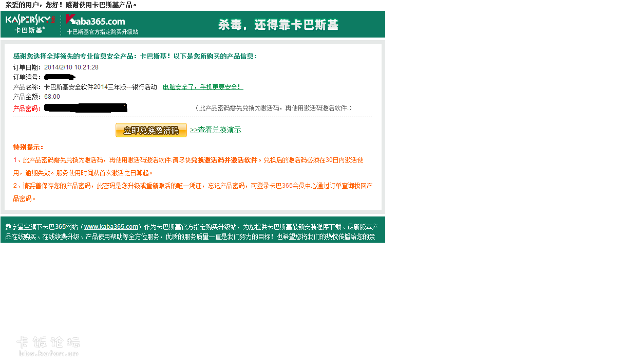Open the >>查看兑换演示 link

[x=216, y=130]
